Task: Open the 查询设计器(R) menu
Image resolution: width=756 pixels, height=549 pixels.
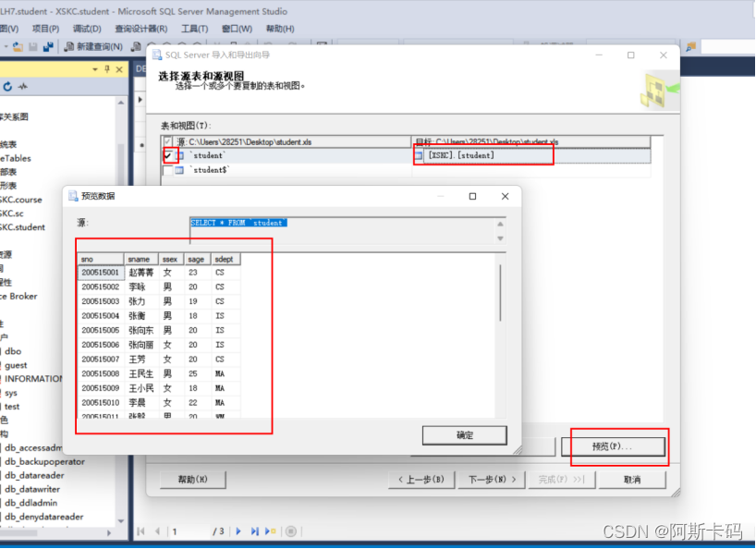Action: (140, 29)
